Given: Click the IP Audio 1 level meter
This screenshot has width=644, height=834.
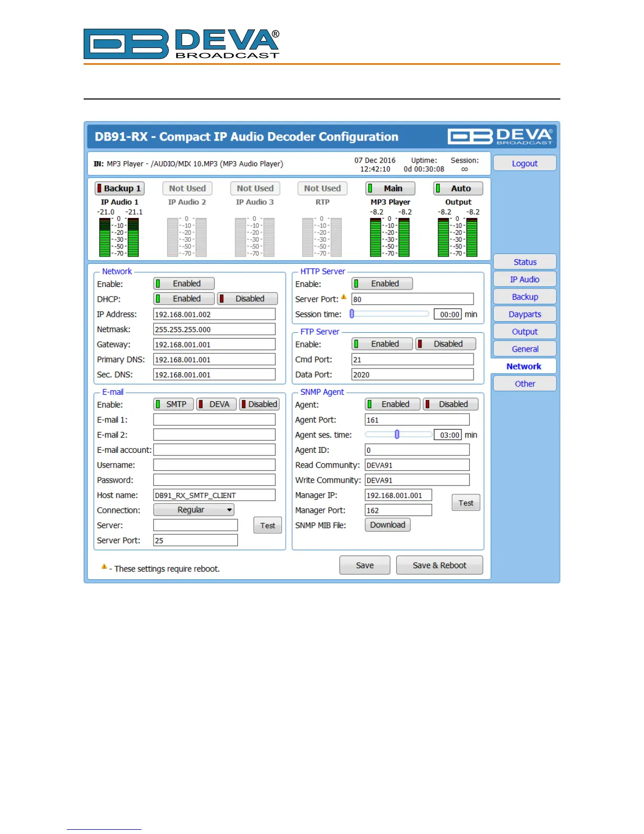Looking at the screenshot, I should point(119,236).
